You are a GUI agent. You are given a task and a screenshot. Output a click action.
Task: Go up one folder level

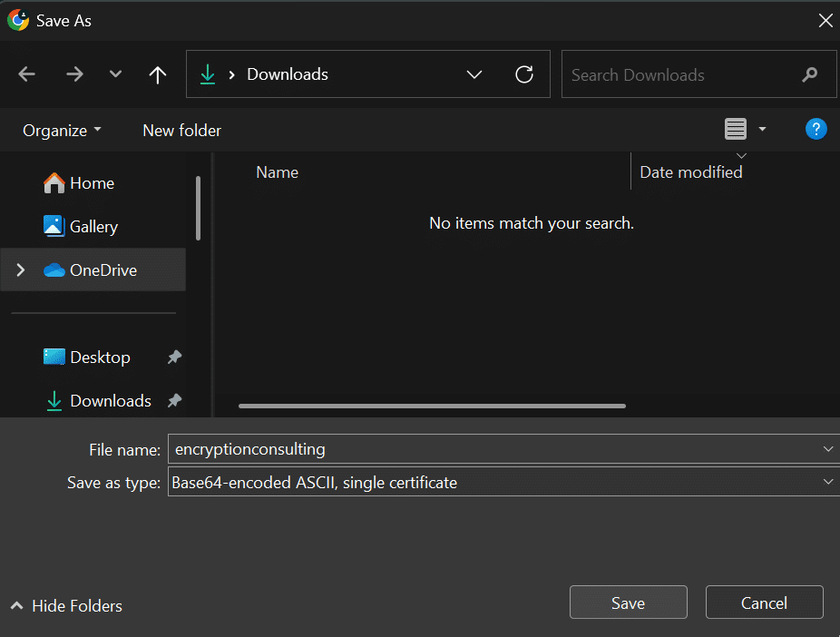tap(158, 75)
